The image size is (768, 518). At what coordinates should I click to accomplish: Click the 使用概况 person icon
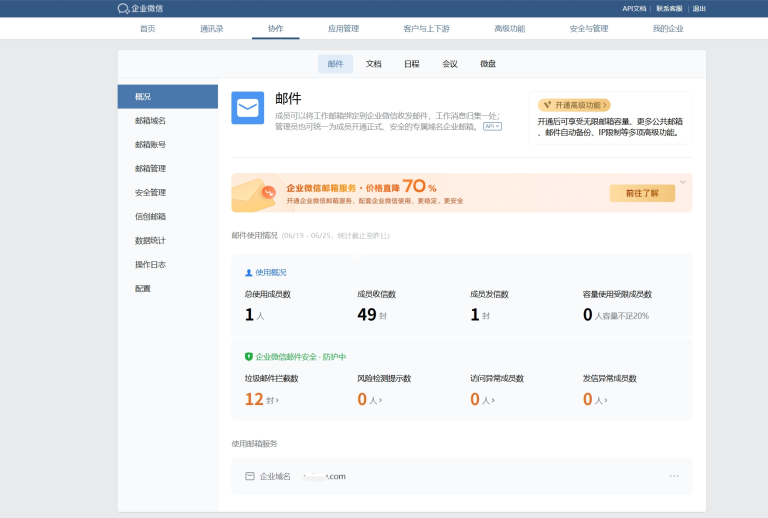tap(249, 272)
